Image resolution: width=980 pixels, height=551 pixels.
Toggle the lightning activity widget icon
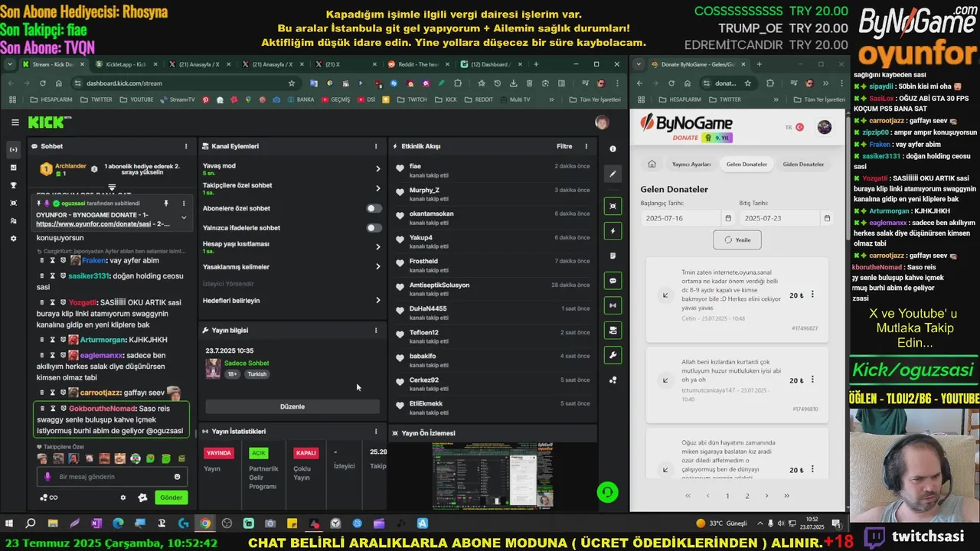(612, 230)
